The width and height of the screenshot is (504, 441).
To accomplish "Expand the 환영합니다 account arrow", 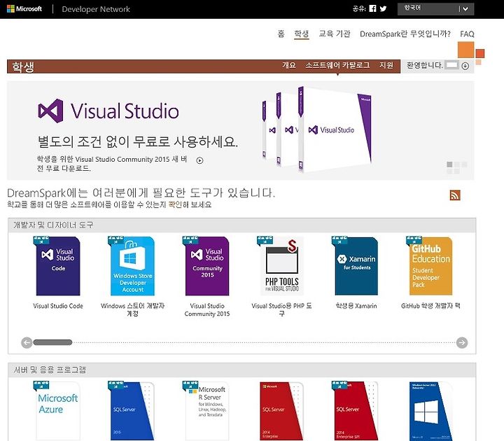I will (465, 66).
